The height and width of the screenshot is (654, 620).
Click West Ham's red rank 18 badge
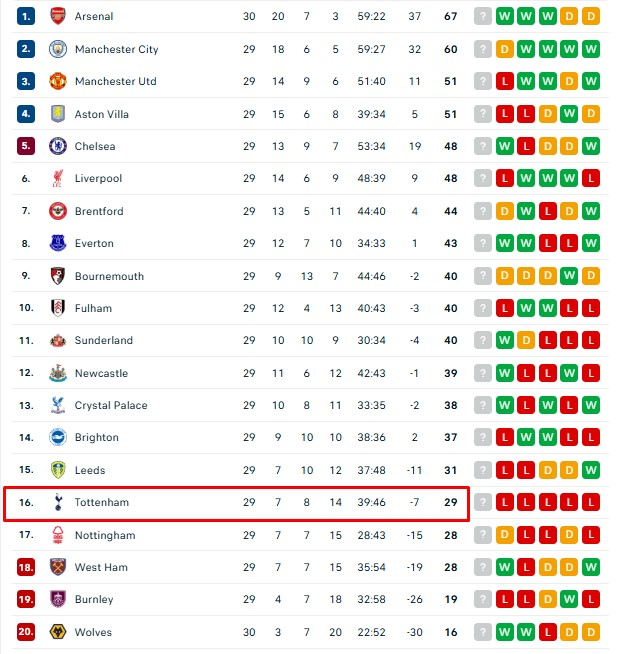[x=26, y=567]
